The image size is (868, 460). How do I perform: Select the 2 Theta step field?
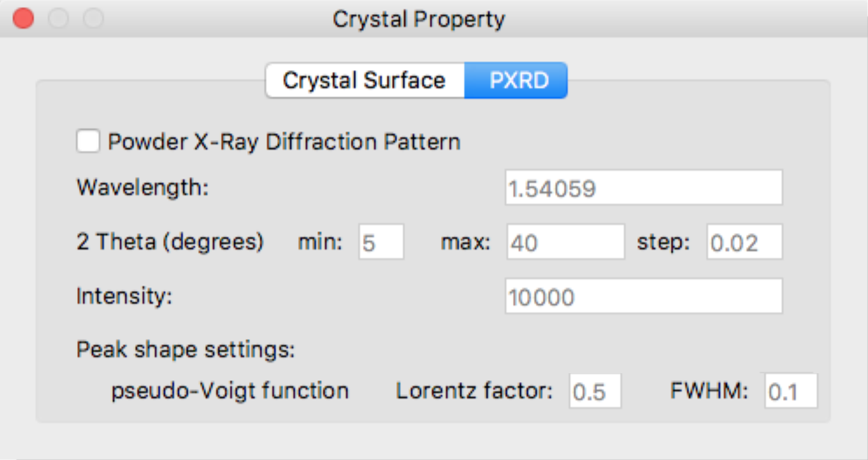743,243
